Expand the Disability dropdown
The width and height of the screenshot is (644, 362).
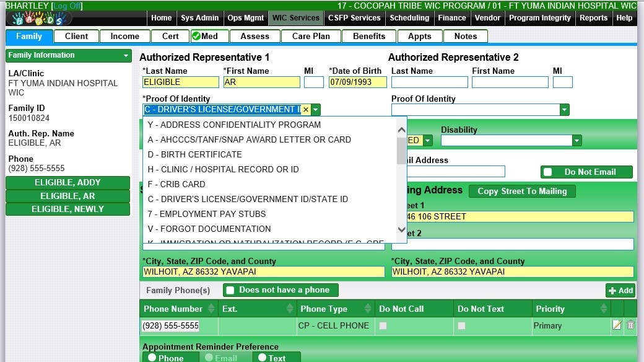coord(577,141)
